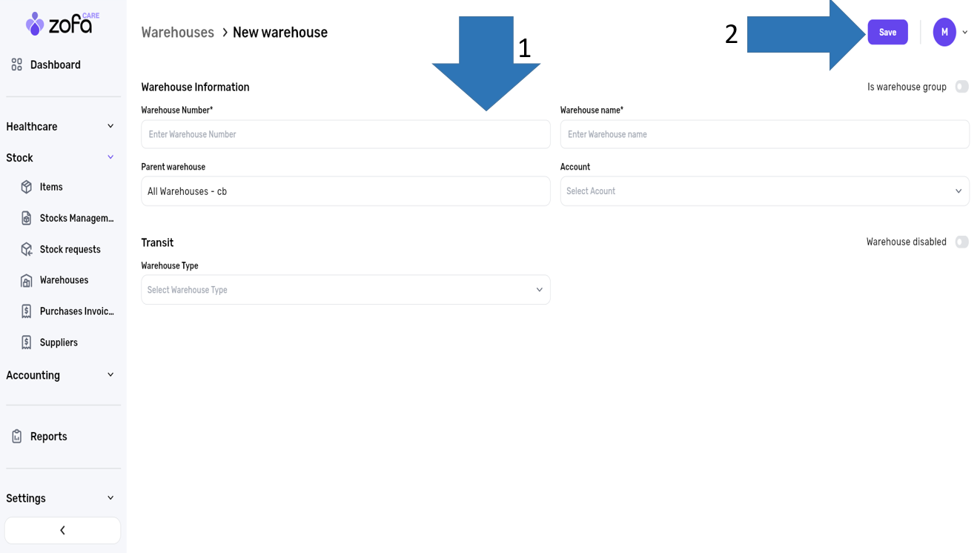
Task: Click the Reports clipboard icon
Action: 17,437
